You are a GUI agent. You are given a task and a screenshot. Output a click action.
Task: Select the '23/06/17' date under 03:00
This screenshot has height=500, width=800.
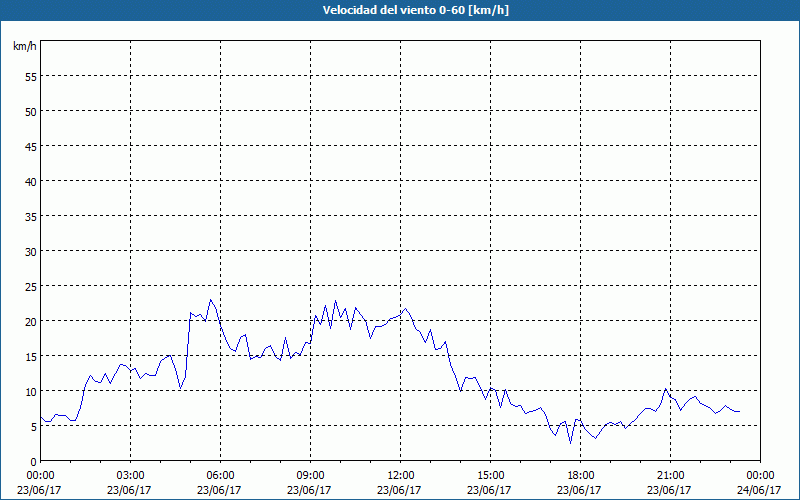[x=129, y=490]
